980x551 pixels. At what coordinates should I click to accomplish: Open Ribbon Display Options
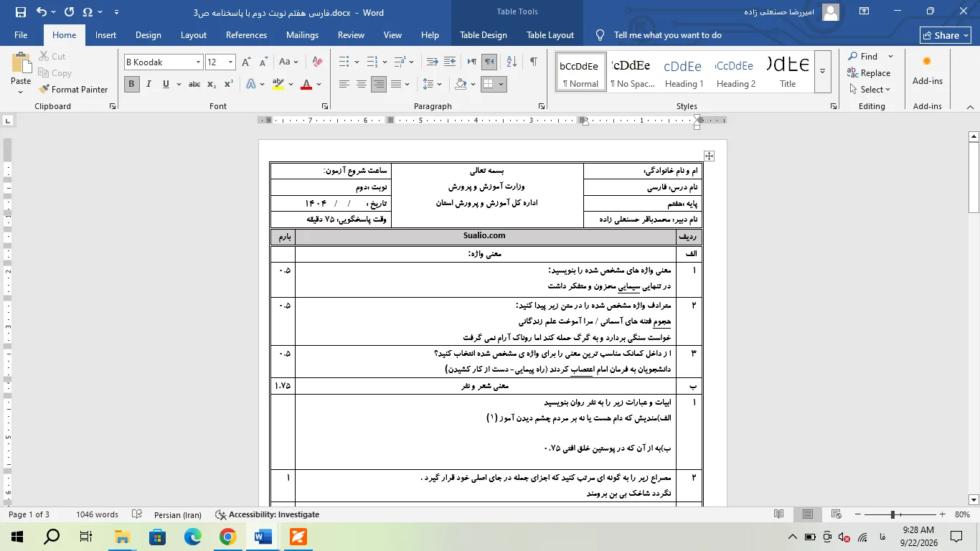[864, 11]
